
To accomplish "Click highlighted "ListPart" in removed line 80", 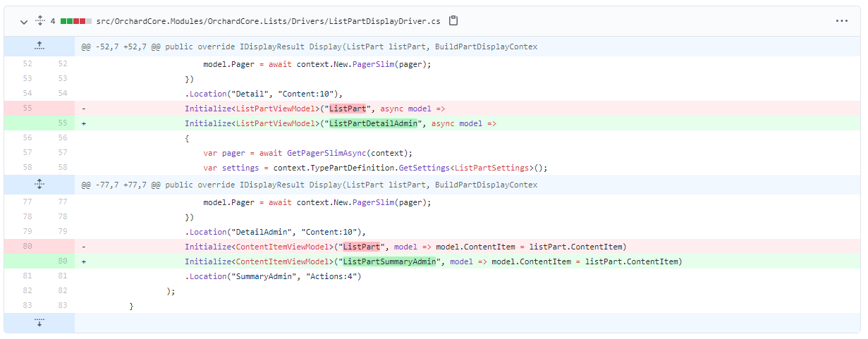I will (x=362, y=247).
